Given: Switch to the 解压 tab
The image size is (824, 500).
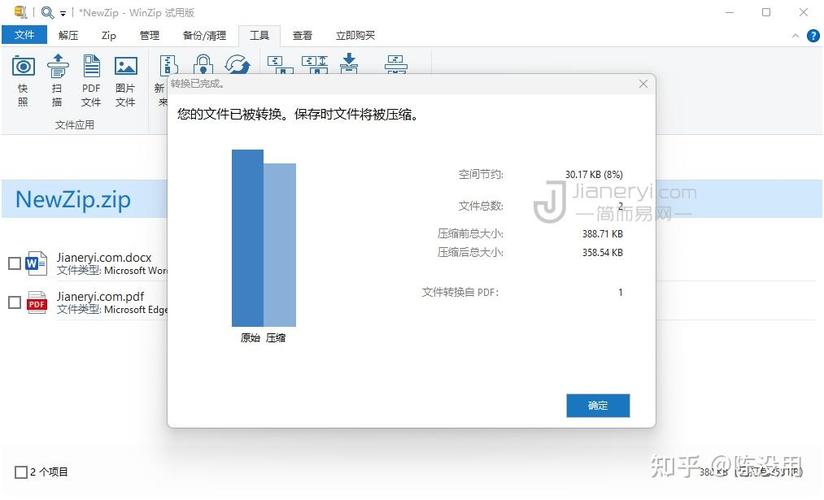Looking at the screenshot, I should coord(68,35).
